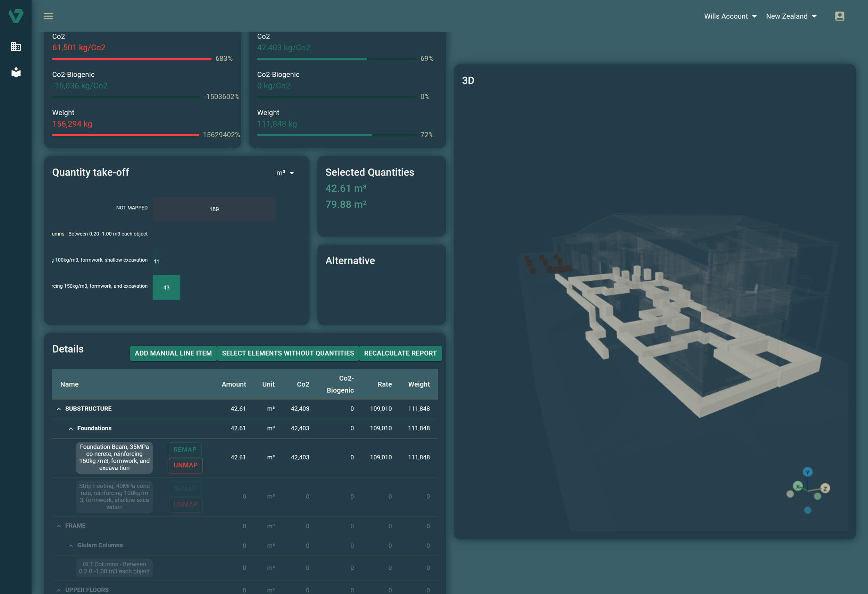Collapse the Glulam Columns group
The height and width of the screenshot is (594, 868).
70,545
